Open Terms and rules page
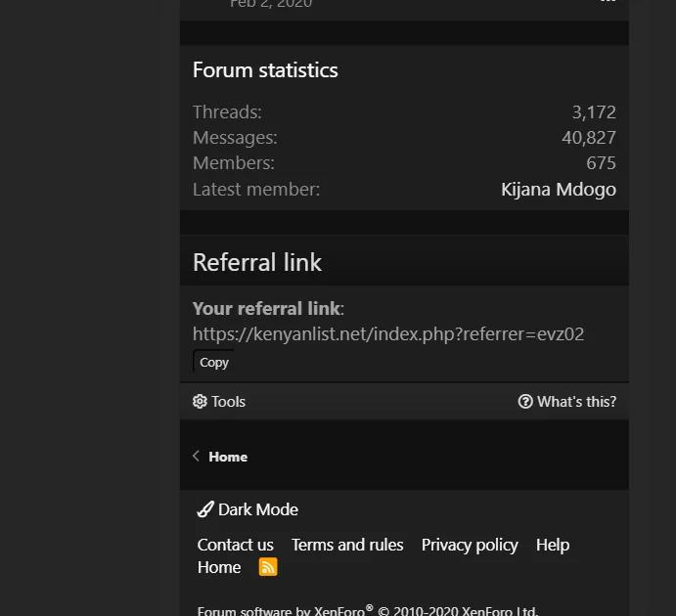The width and height of the screenshot is (676, 616). coord(347,545)
